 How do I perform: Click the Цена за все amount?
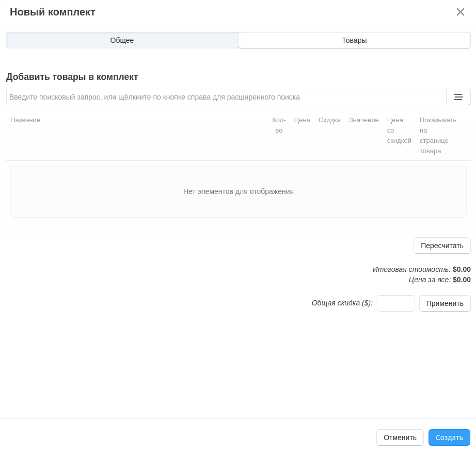point(462,280)
